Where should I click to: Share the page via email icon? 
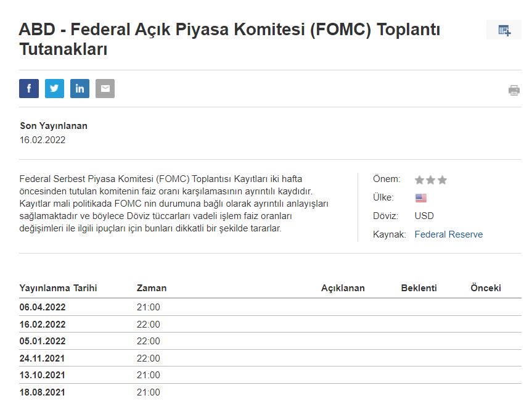click(x=105, y=89)
